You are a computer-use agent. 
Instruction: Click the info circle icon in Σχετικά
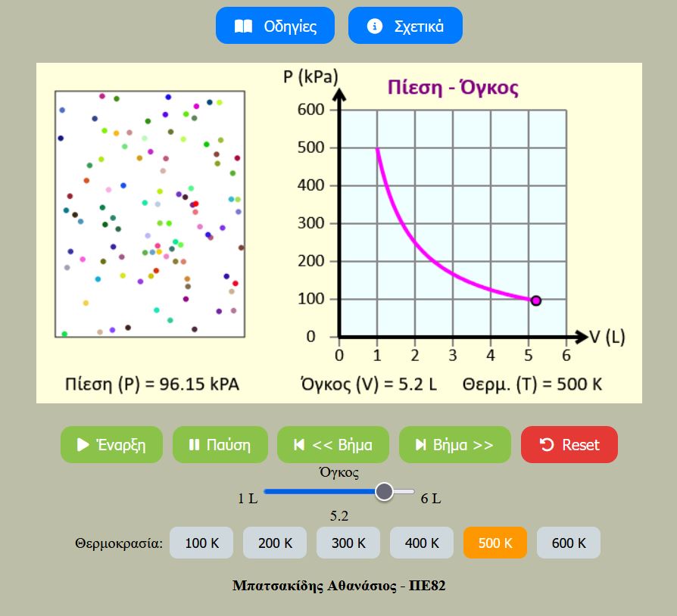374,26
